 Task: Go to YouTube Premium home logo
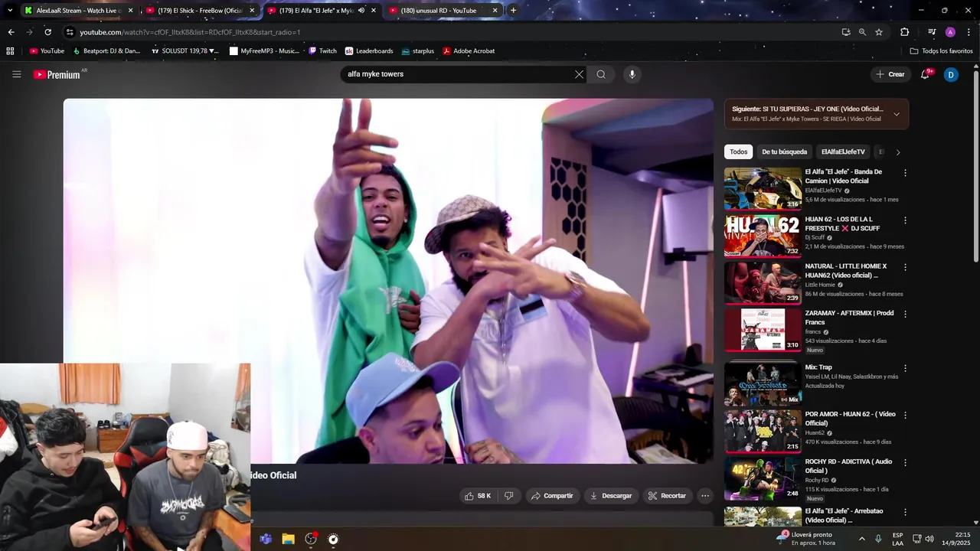tap(57, 74)
